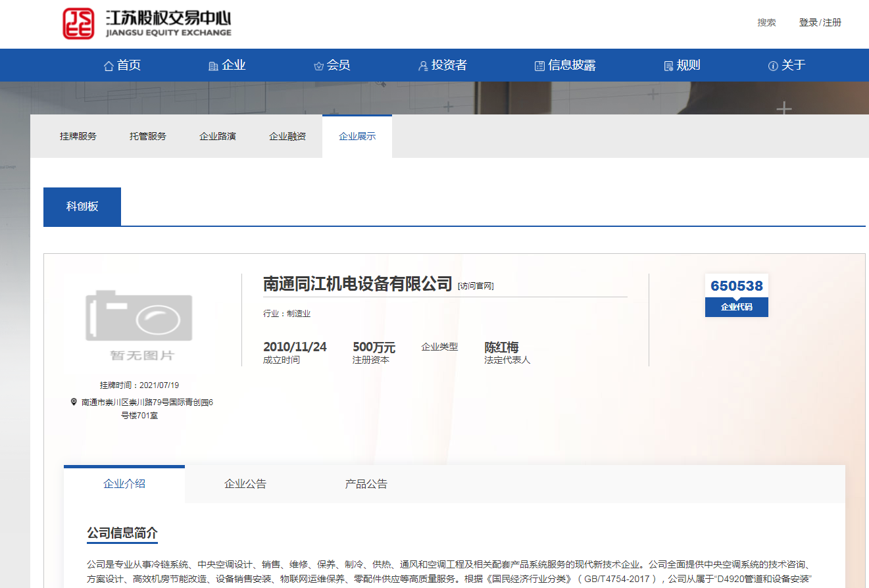Viewport: 869px width, 588px height.
Task: Click the crown icon beside 会员
Action: pos(319,66)
